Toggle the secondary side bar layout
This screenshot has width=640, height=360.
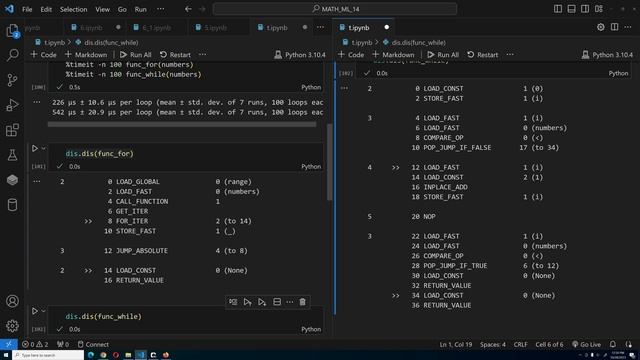tap(585, 9)
